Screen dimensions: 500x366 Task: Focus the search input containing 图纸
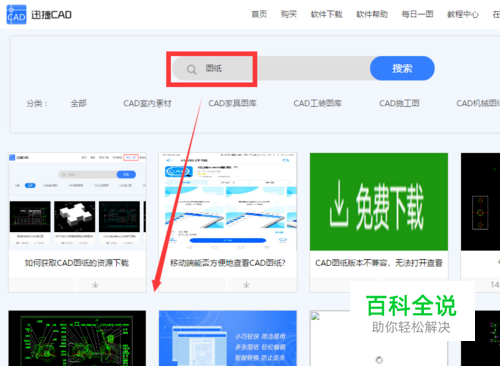(x=271, y=68)
